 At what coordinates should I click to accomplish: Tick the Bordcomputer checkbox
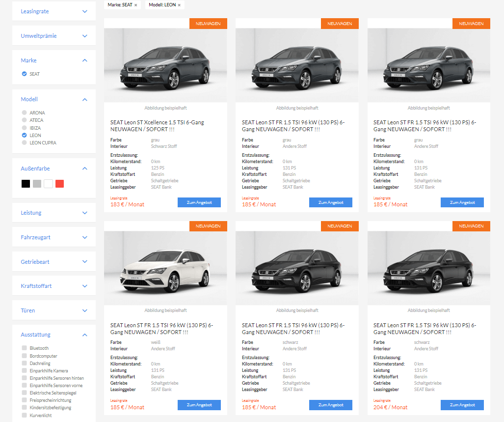click(24, 356)
